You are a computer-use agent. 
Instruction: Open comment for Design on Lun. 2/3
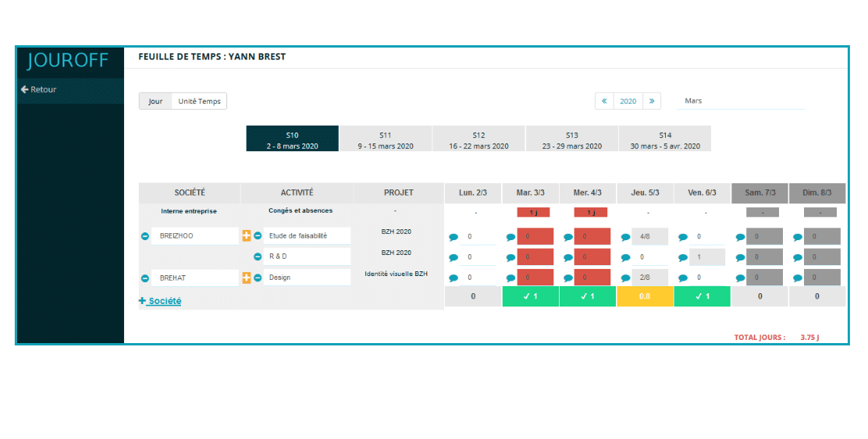(454, 278)
